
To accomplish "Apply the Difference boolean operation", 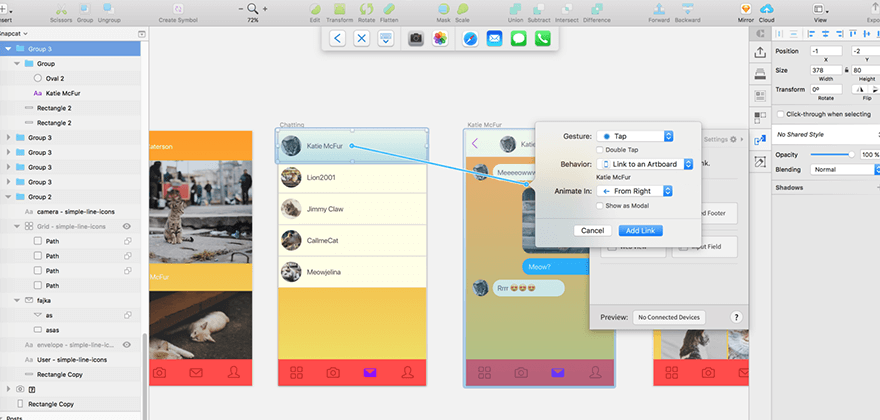I will tap(597, 9).
